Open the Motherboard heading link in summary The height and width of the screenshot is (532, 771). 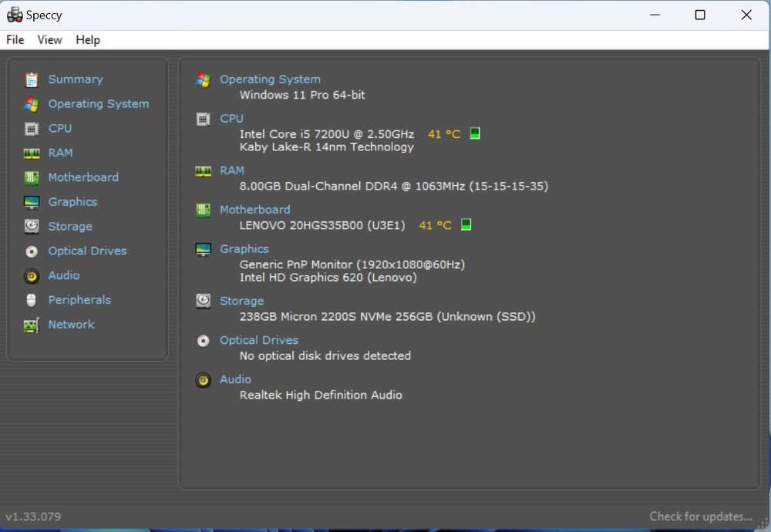tap(254, 210)
